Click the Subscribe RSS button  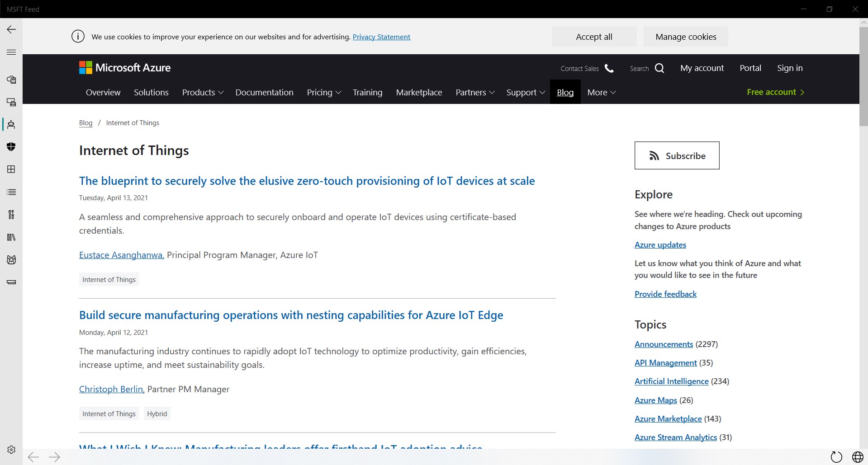click(x=677, y=155)
